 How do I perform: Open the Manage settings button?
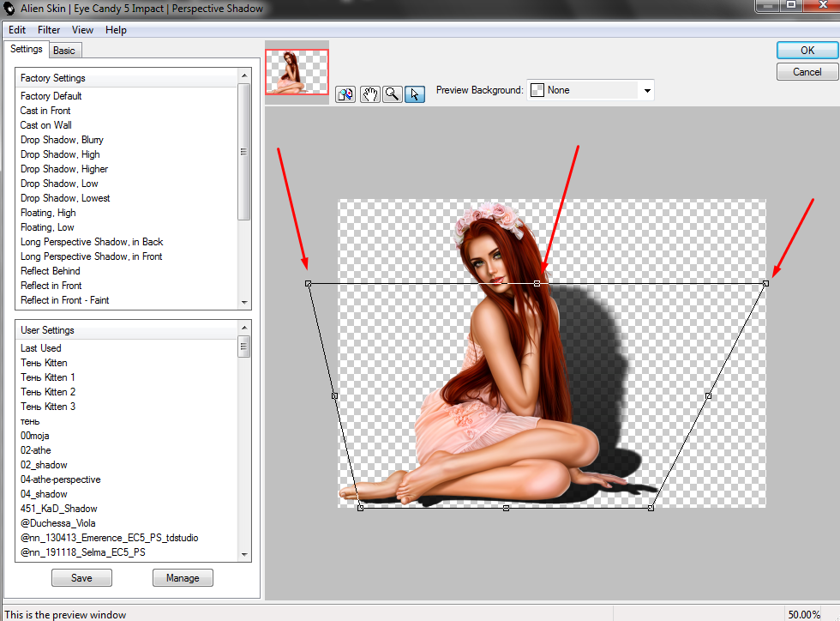pos(183,578)
